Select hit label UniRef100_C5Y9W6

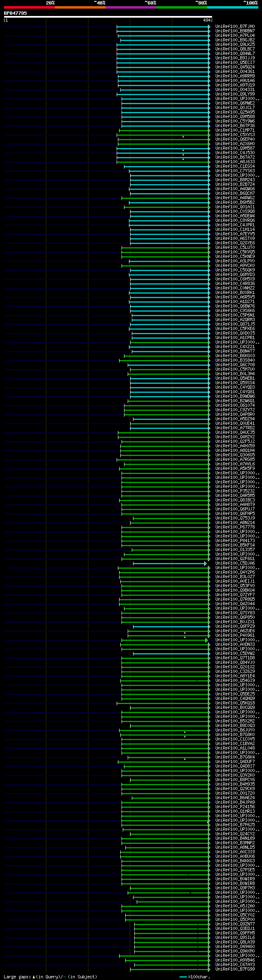[x=235, y=121]
